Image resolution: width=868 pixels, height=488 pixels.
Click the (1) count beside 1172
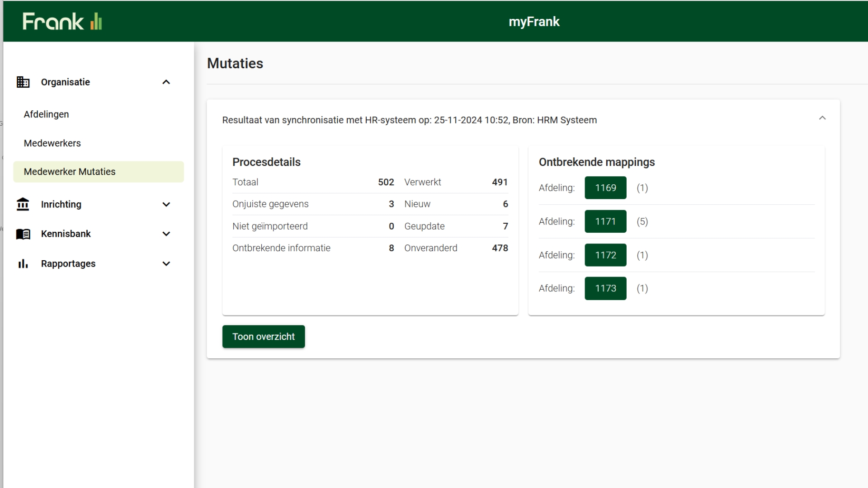pos(642,255)
